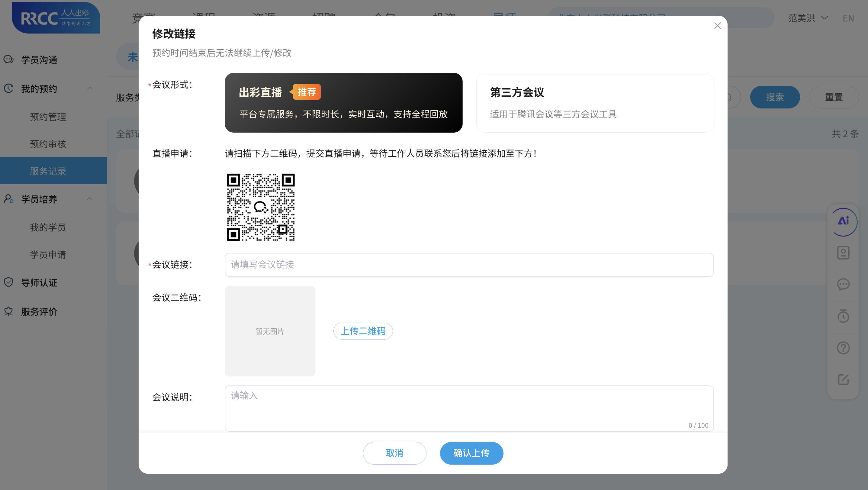Click the 取消 button
The height and width of the screenshot is (490, 868).
point(394,453)
